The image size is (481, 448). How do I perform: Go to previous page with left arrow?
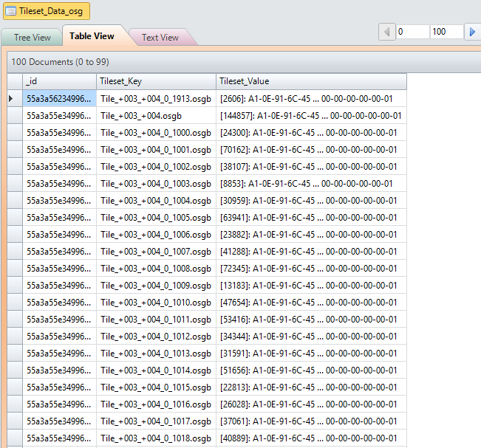click(x=387, y=32)
